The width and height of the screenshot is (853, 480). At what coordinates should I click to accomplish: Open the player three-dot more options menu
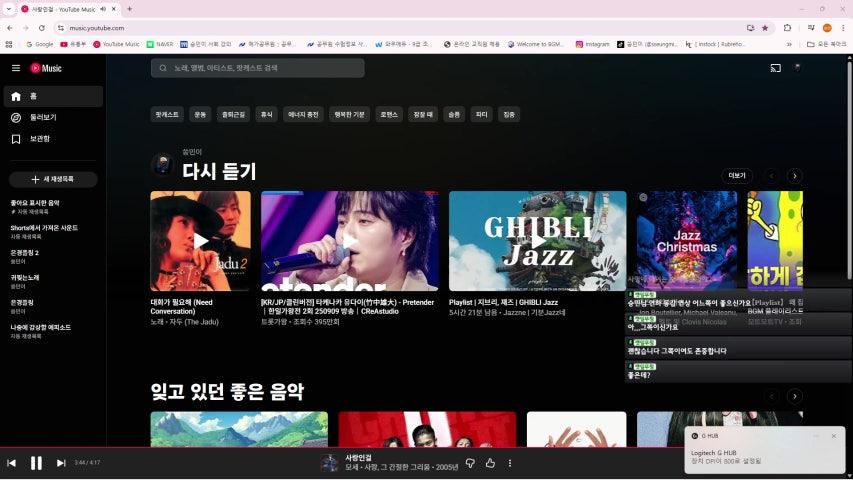(x=510, y=463)
